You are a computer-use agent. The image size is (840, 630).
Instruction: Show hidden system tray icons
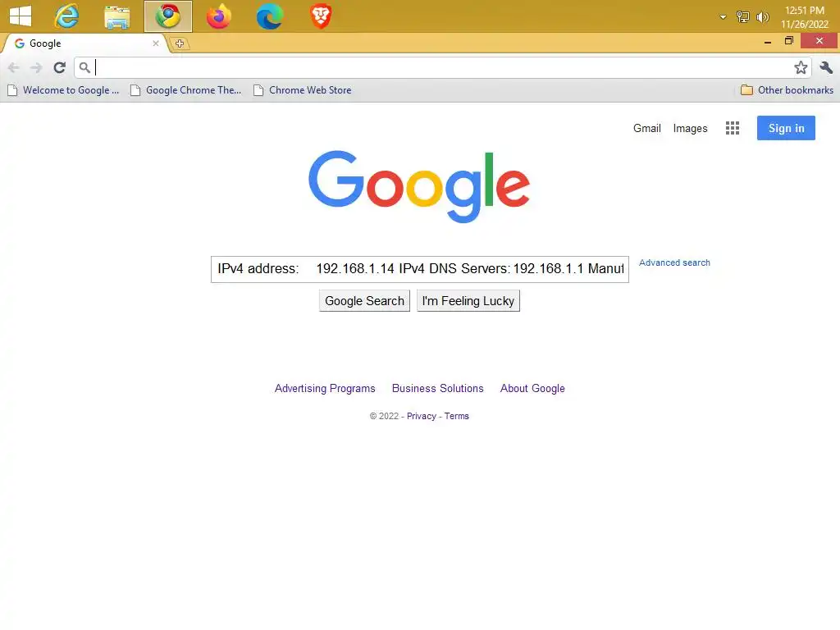point(723,17)
